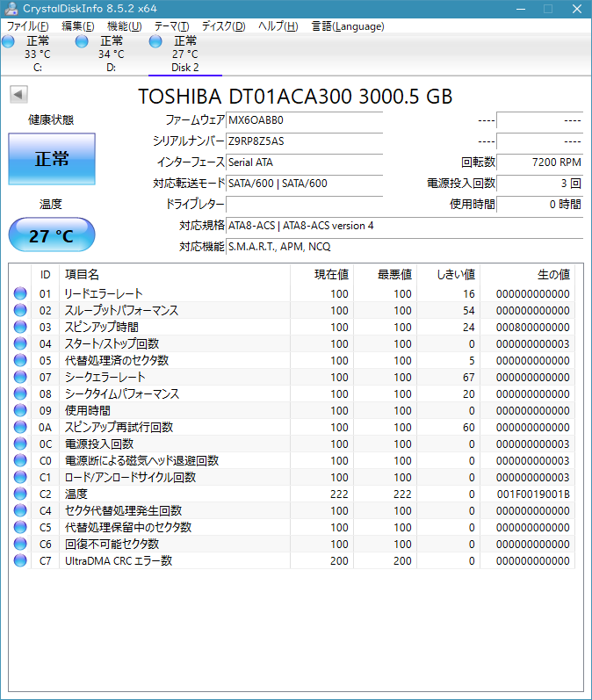Open the 言語(Language) menu
The width and height of the screenshot is (592, 700).
(x=348, y=26)
